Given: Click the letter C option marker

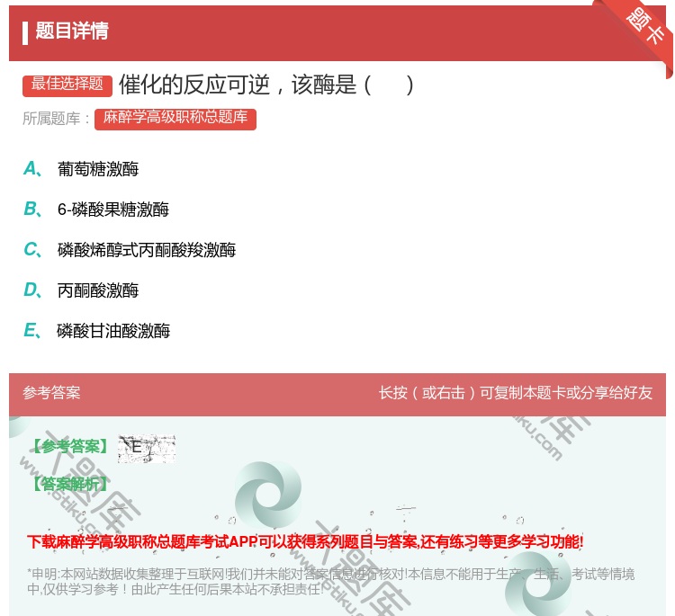Looking at the screenshot, I should pos(32,250).
